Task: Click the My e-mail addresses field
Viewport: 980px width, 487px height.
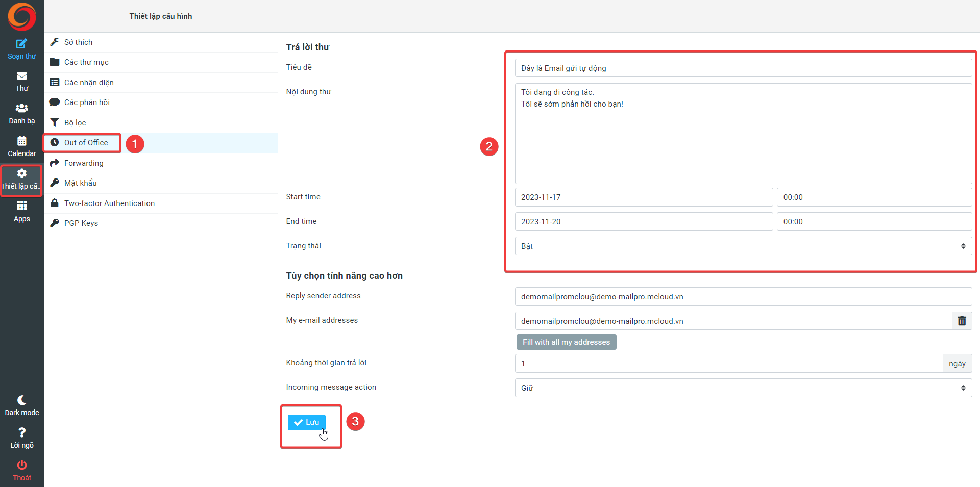Action: tap(733, 321)
